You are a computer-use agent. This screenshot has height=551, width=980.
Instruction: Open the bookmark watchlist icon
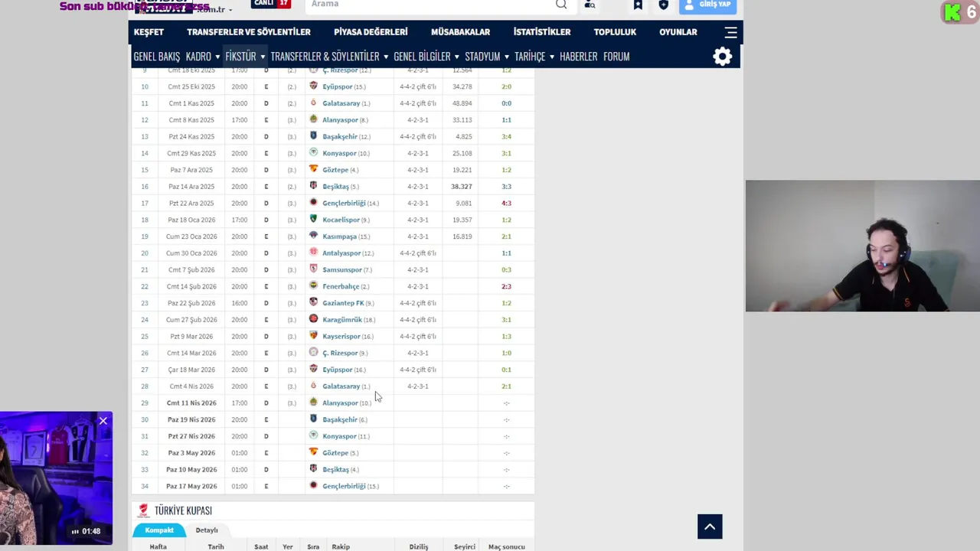point(638,5)
